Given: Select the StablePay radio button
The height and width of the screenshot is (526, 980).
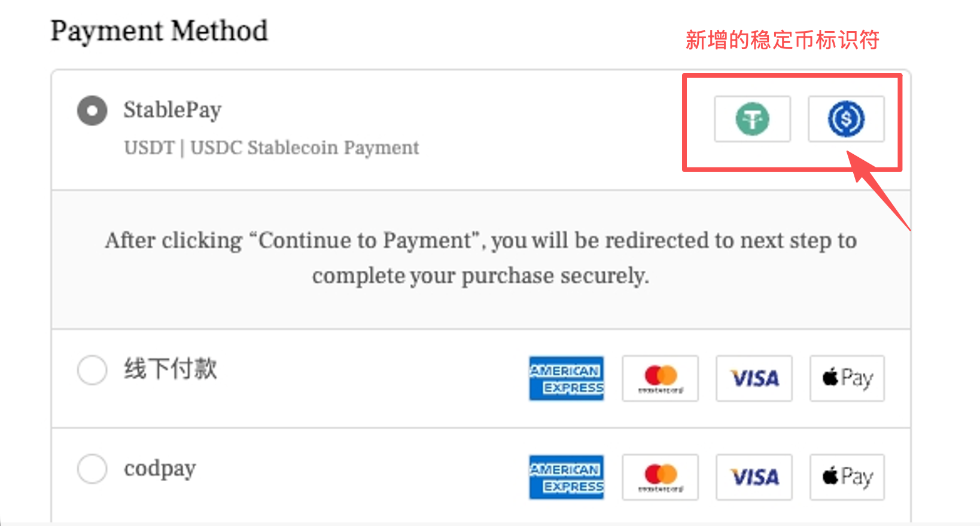Looking at the screenshot, I should pyautogui.click(x=92, y=111).
